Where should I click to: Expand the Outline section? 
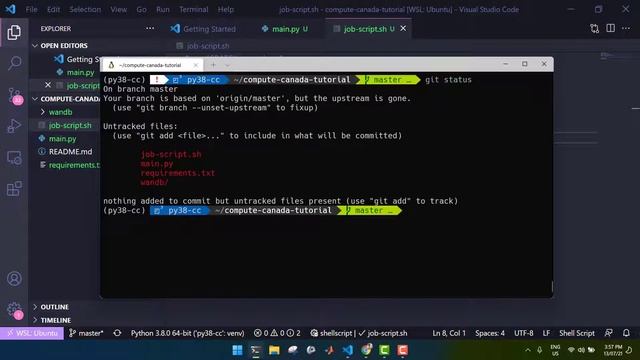(x=54, y=307)
